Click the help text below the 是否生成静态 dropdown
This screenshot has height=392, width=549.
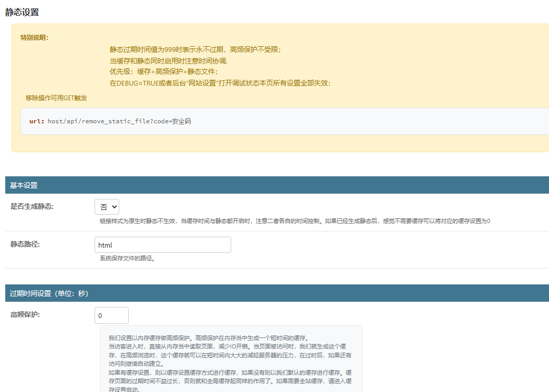tap(294, 221)
